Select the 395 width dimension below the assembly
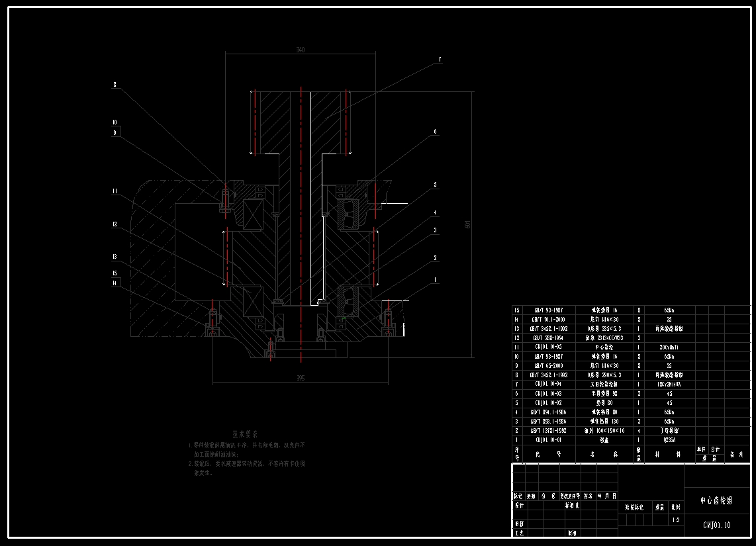756x546 pixels. 301,379
